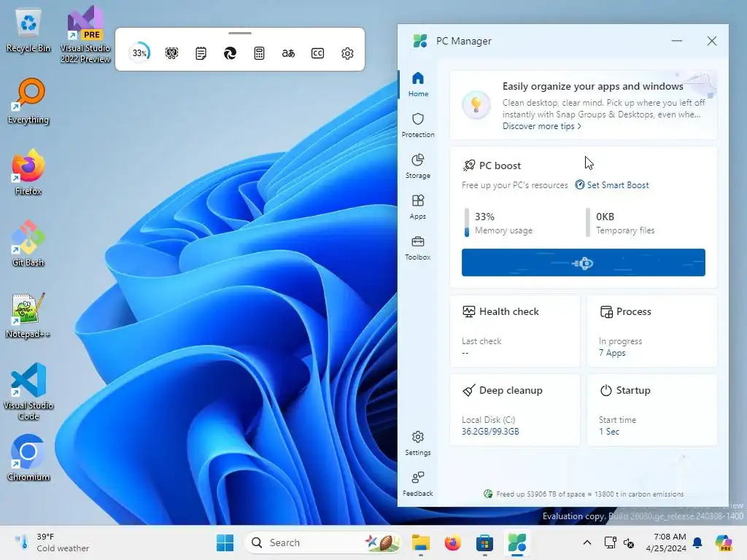This screenshot has height=560, width=747.
Task: Click the freed-up space carbon emissions message
Action: [584, 494]
